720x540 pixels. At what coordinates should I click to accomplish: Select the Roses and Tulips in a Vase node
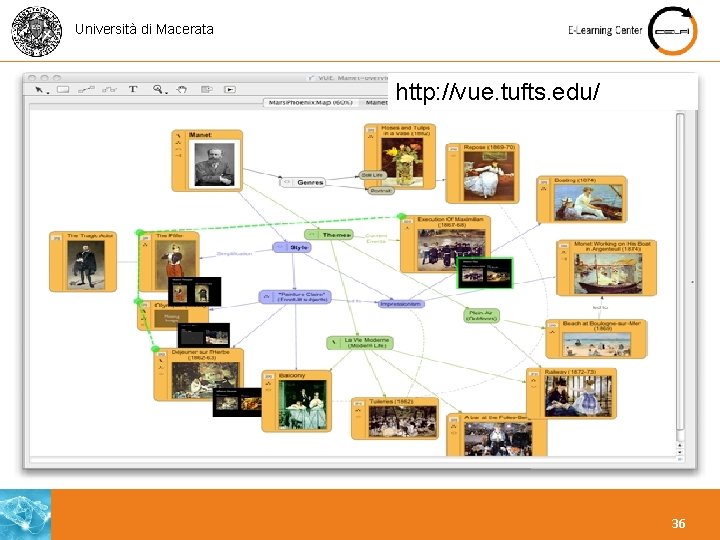click(x=400, y=157)
